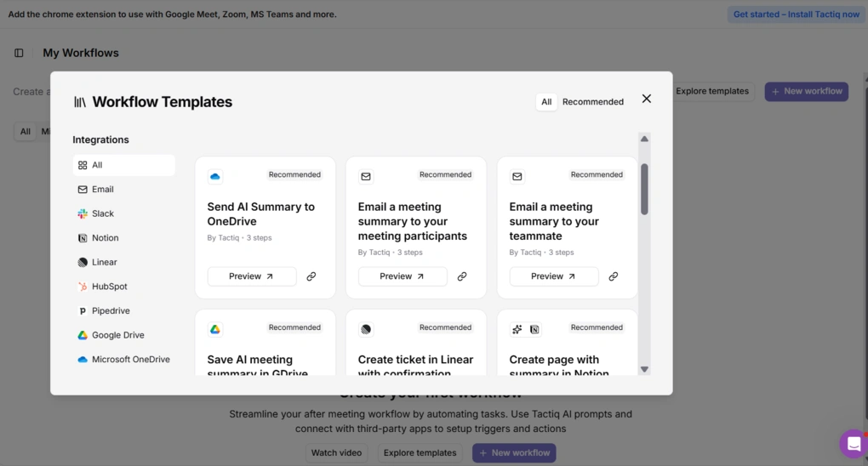Screen dimensions: 868x466
Task: Click Watch video button below the dialog
Action: click(x=336, y=452)
